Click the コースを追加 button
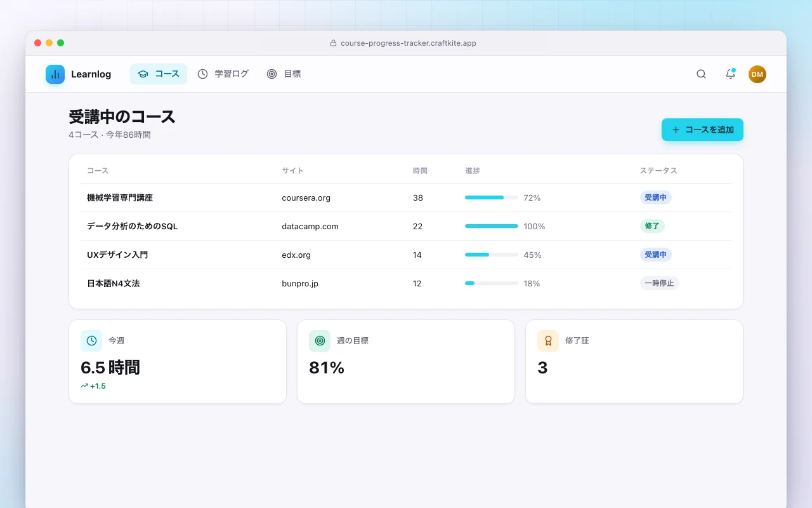 pos(702,130)
